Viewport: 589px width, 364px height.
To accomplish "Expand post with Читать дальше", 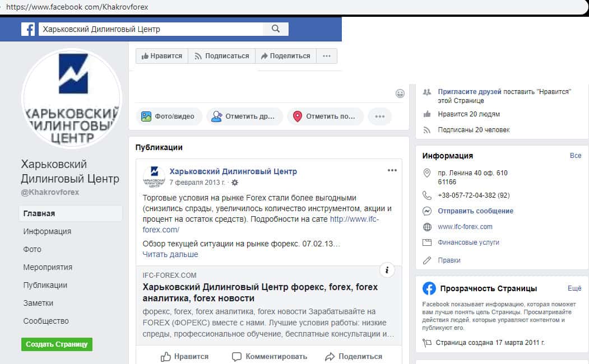I will (170, 254).
